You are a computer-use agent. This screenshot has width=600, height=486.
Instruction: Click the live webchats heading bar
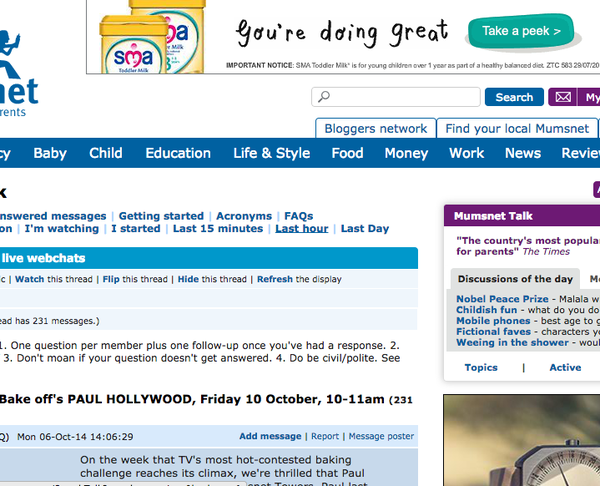(x=209, y=258)
